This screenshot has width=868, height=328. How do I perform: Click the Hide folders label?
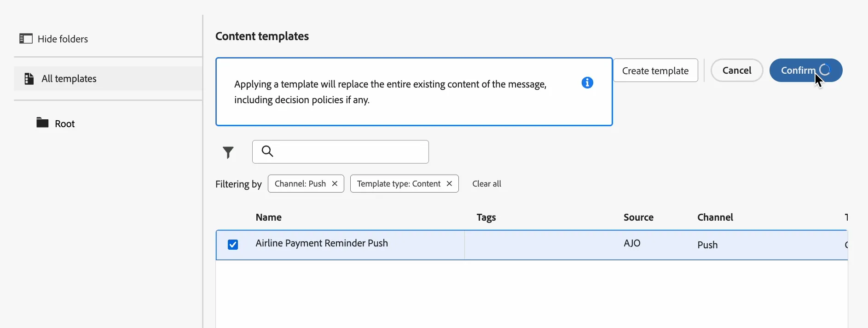click(x=63, y=39)
